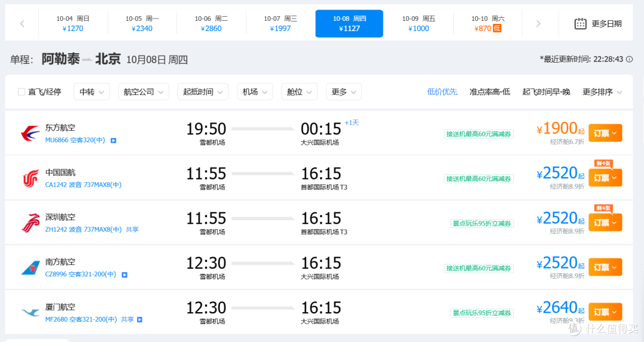Image resolution: width=644 pixels, height=342 pixels.
Task: Click the 剩4张 badge on CA1242
Action: 603,164
